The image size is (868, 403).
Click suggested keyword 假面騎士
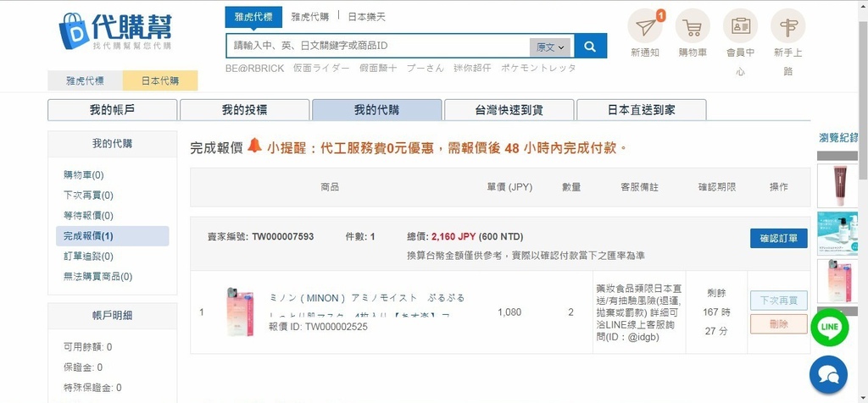point(377,68)
